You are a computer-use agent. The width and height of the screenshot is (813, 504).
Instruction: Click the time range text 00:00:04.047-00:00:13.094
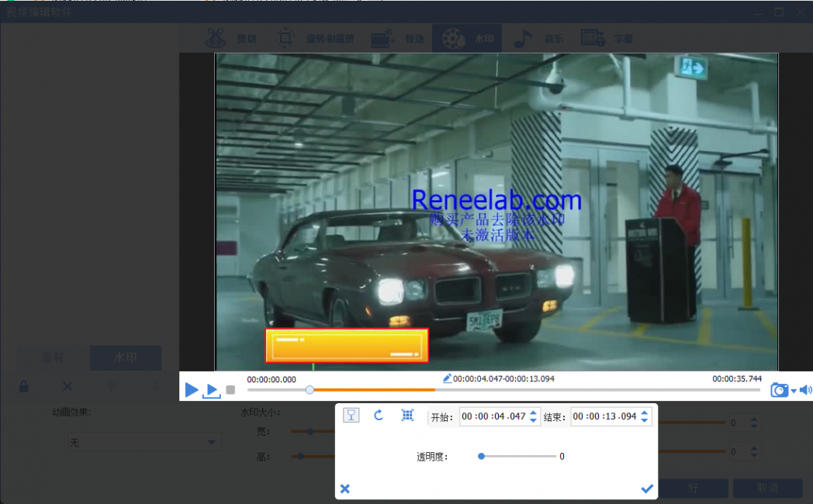503,378
